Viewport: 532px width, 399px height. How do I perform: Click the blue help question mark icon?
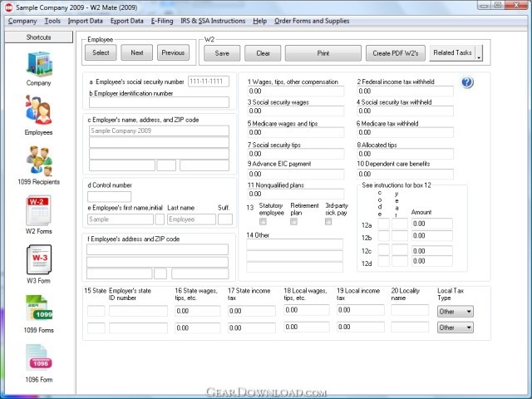click(467, 82)
